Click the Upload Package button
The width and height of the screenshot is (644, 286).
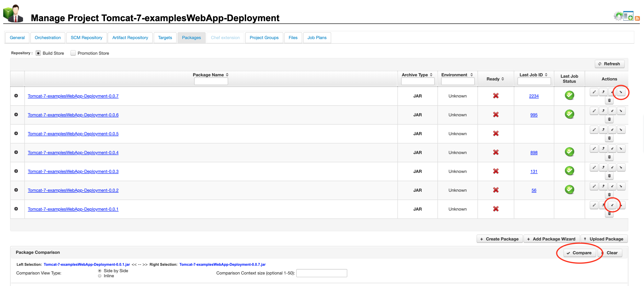click(604, 239)
